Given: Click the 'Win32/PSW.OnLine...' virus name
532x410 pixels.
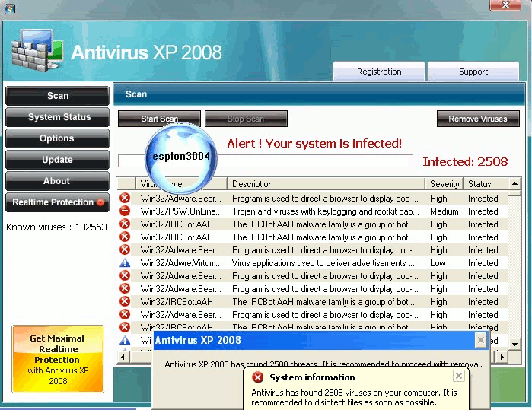Looking at the screenshot, I should (x=181, y=211).
